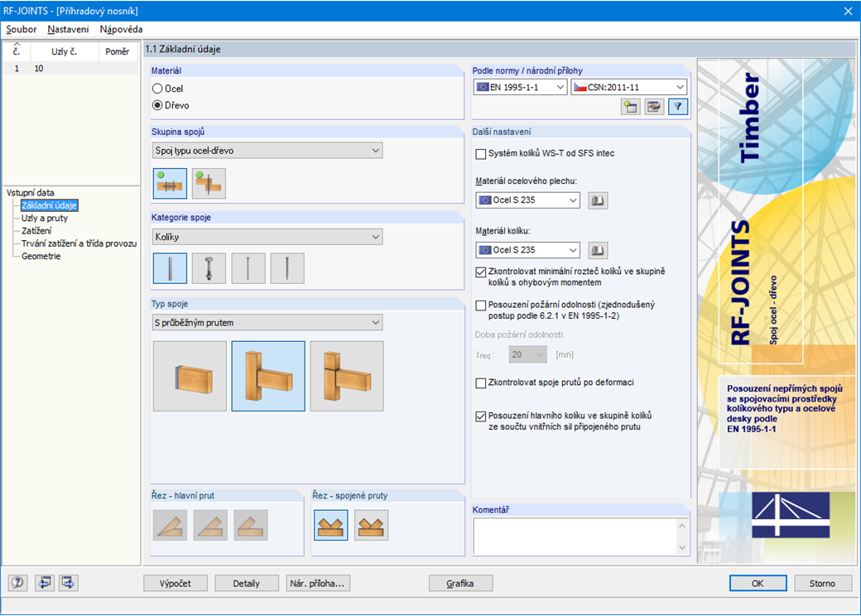Click the second main member cut icon
Image resolution: width=861 pixels, height=616 pixels.
tap(210, 525)
